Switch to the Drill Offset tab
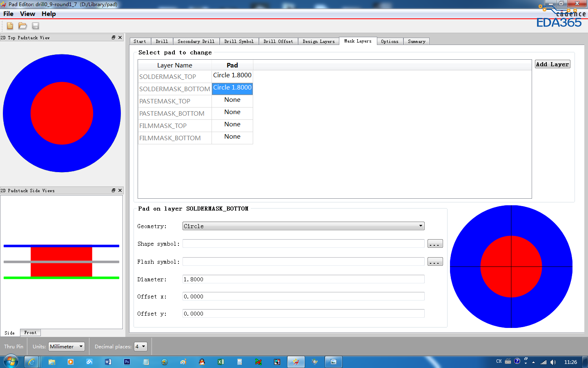Viewport: 588px width, 368px height. (278, 41)
